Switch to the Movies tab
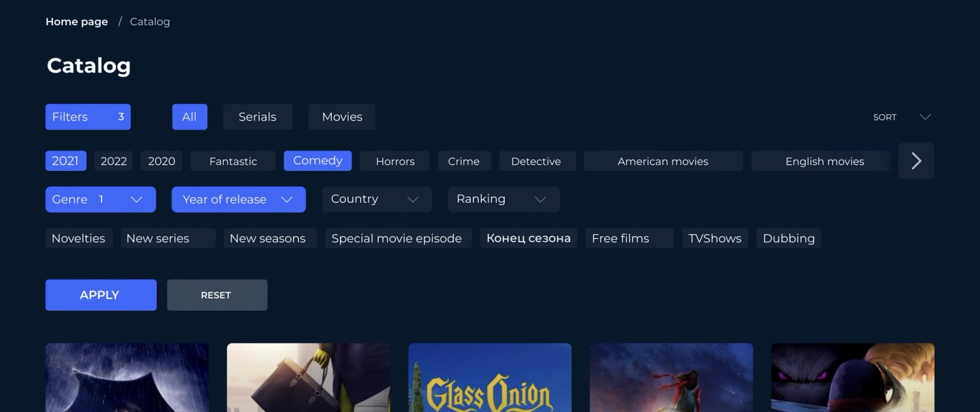The width and height of the screenshot is (980, 412). tap(342, 117)
